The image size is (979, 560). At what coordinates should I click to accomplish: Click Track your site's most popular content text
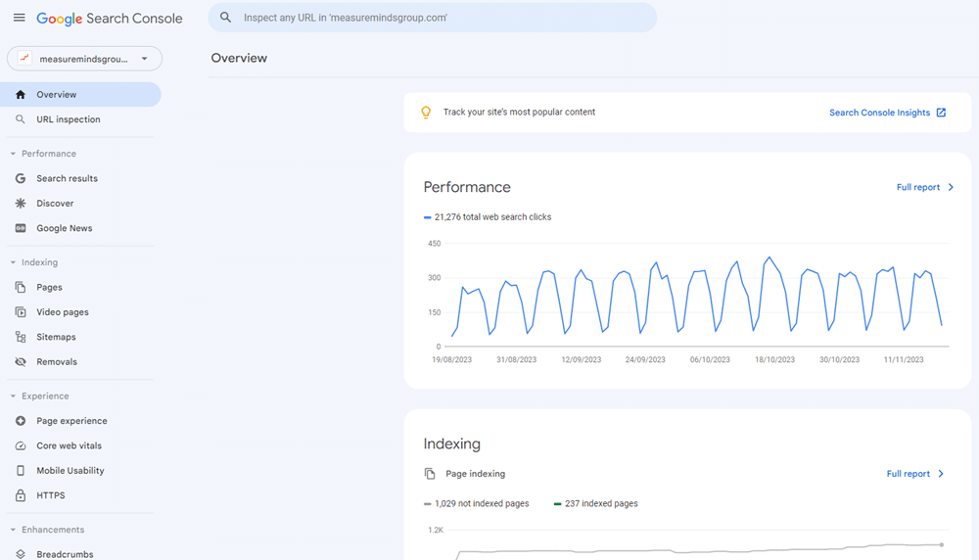click(x=519, y=113)
